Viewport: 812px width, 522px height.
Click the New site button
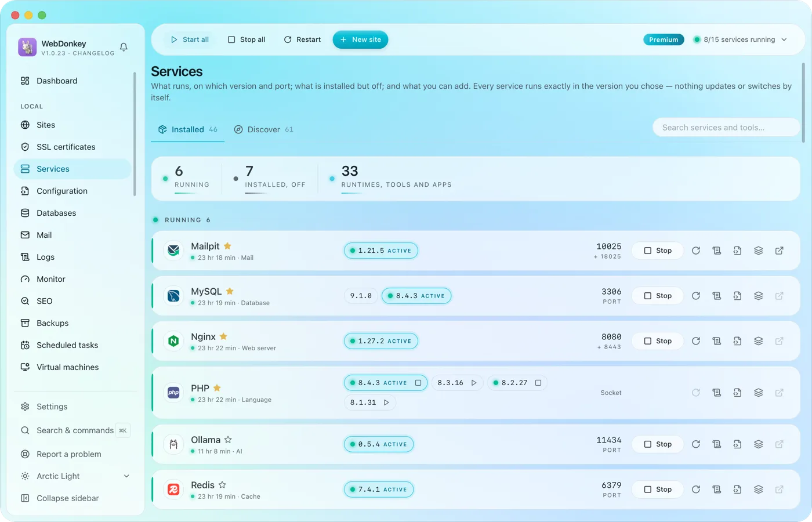[360, 39]
